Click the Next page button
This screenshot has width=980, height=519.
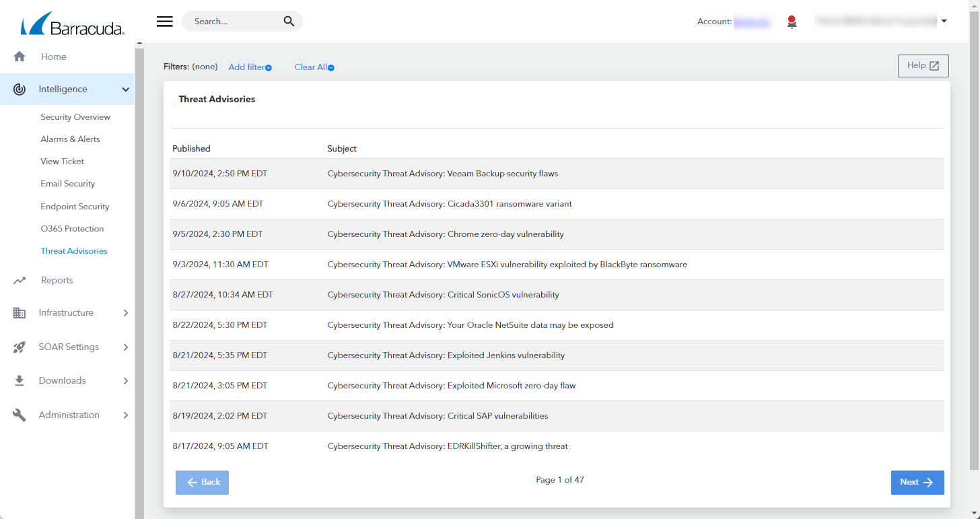[x=917, y=483]
